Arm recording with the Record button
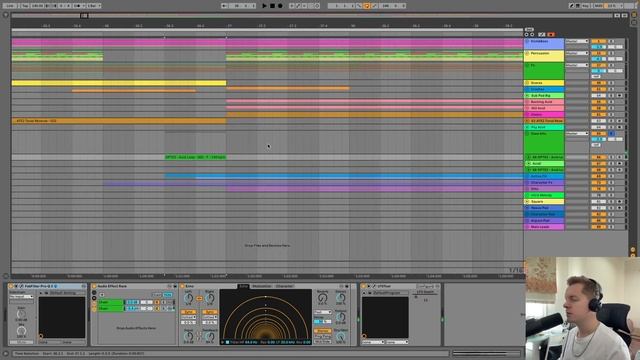 pyautogui.click(x=280, y=6)
